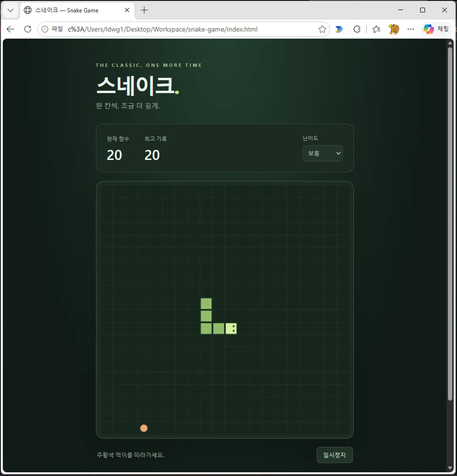This screenshot has height=476, width=457.
Task: Select the 스네이크 — Snake Game tab
Action: pos(77,10)
